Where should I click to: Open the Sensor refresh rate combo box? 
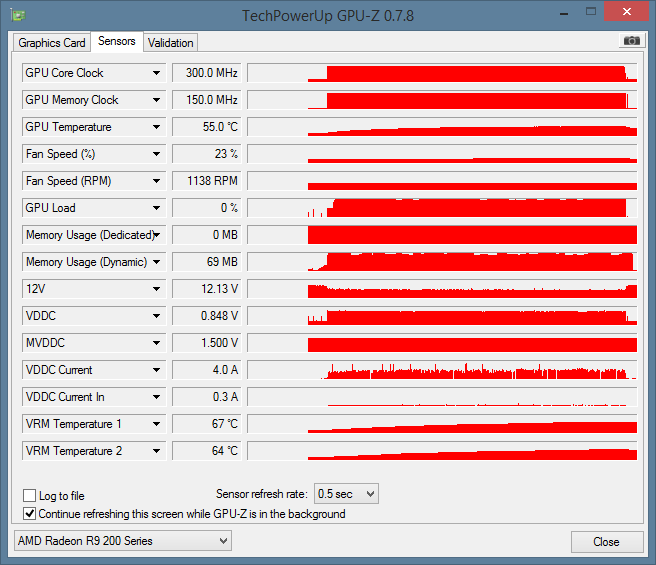click(346, 494)
